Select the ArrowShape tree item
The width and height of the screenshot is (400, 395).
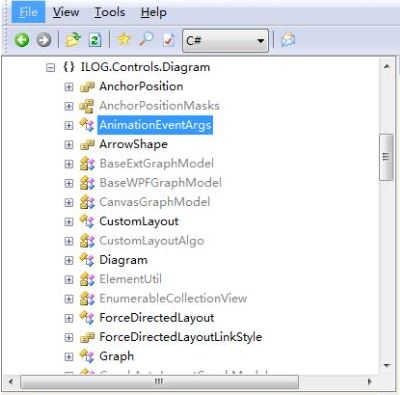(x=133, y=144)
